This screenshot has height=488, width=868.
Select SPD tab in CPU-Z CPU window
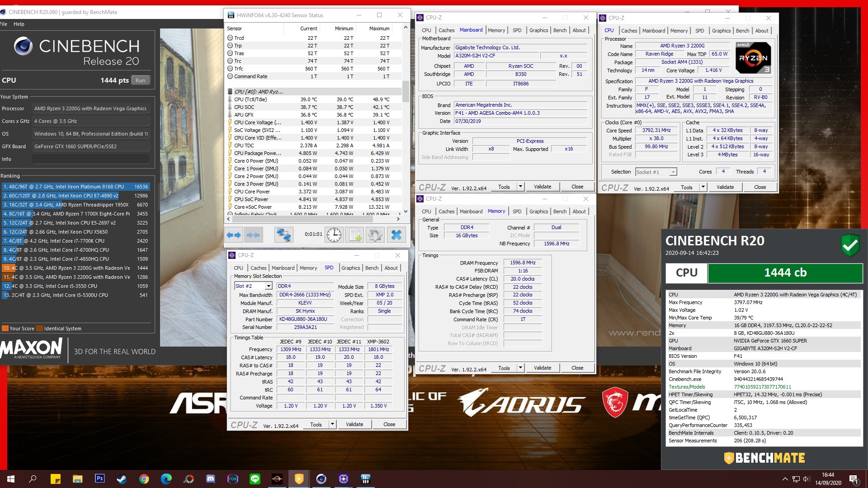(x=699, y=31)
